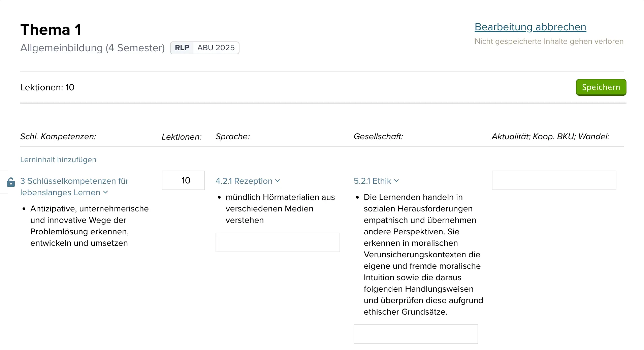Screen dimensions: 644x350
Task: Click the Schl. Kompetenzen column header
Action: (x=58, y=137)
